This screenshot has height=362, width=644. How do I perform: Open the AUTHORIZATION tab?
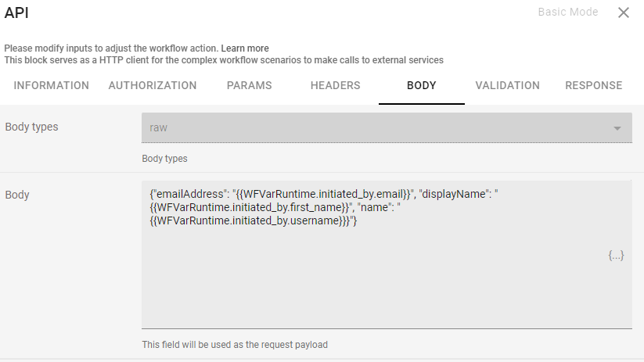tap(153, 85)
